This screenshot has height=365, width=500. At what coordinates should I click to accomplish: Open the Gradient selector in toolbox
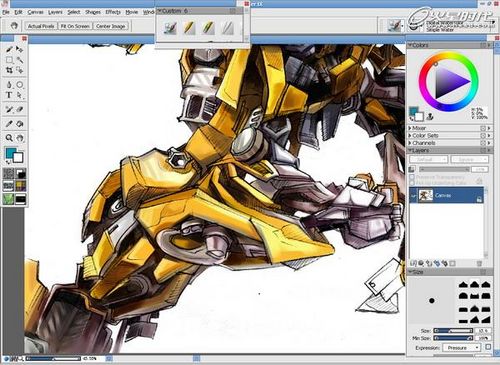[x=21, y=173]
